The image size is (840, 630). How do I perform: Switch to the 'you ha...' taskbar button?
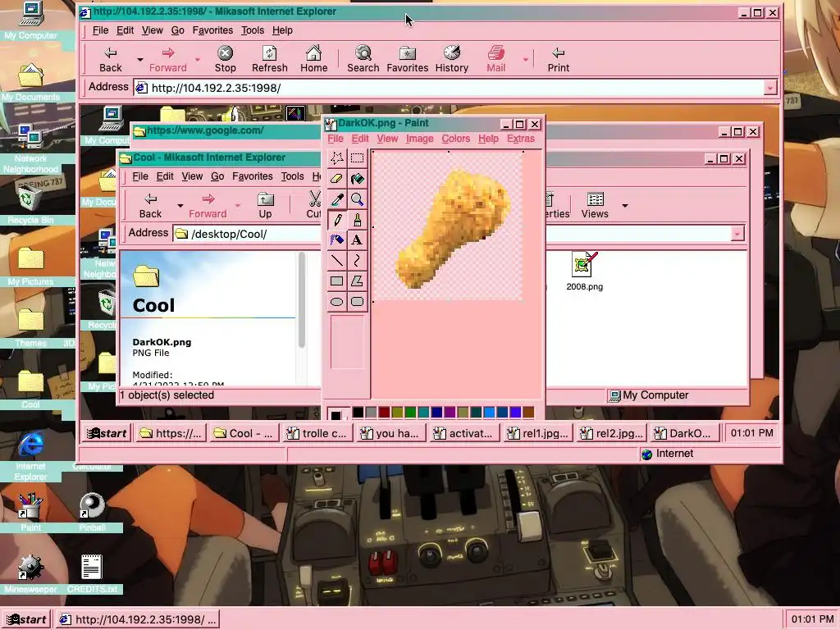(x=391, y=433)
